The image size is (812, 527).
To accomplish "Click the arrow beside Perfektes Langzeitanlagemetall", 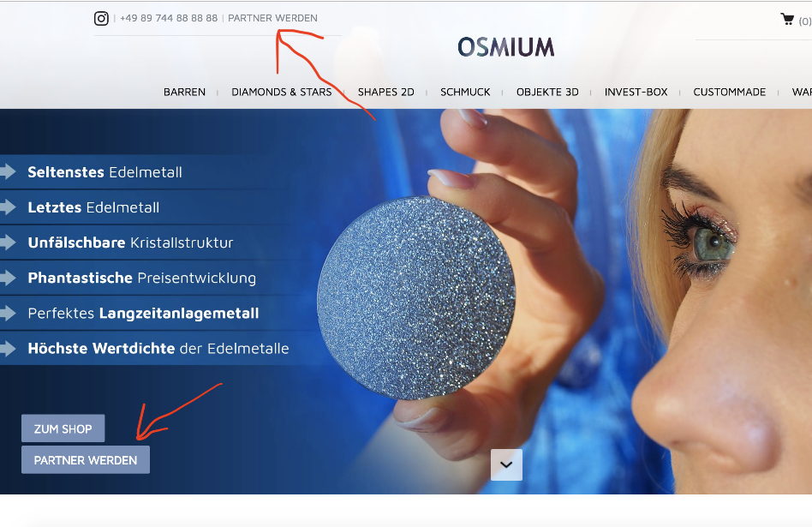I will [x=8, y=313].
